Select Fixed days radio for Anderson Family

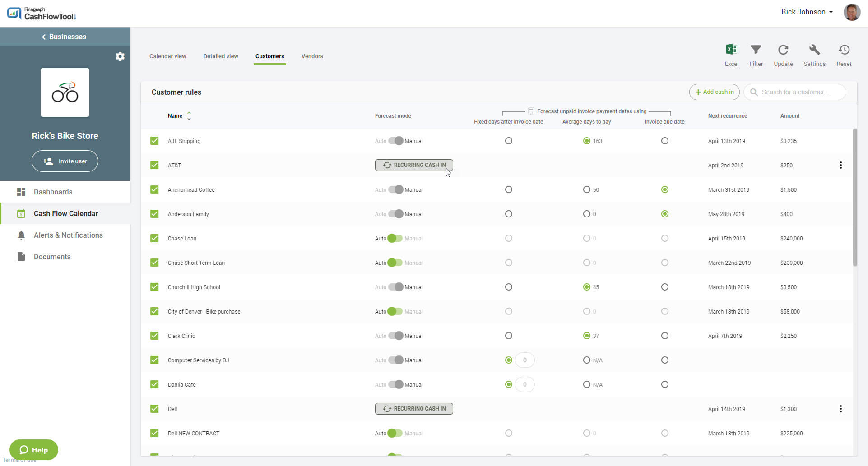(509, 214)
